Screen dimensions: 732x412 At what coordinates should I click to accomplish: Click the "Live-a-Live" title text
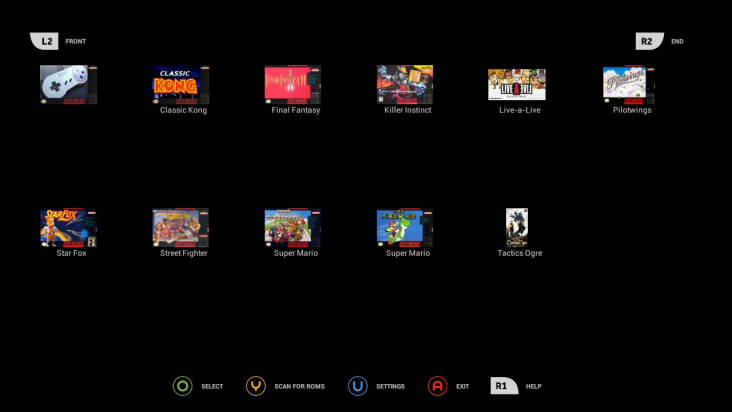click(520, 110)
